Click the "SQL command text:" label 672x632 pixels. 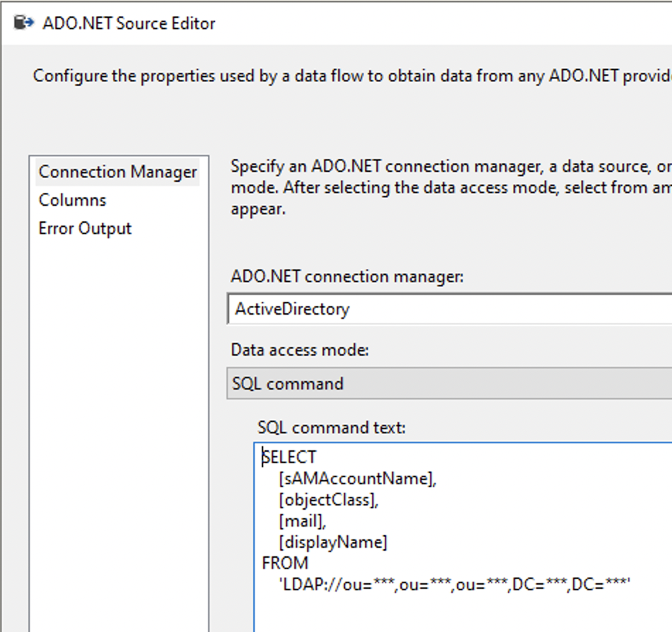(x=331, y=428)
